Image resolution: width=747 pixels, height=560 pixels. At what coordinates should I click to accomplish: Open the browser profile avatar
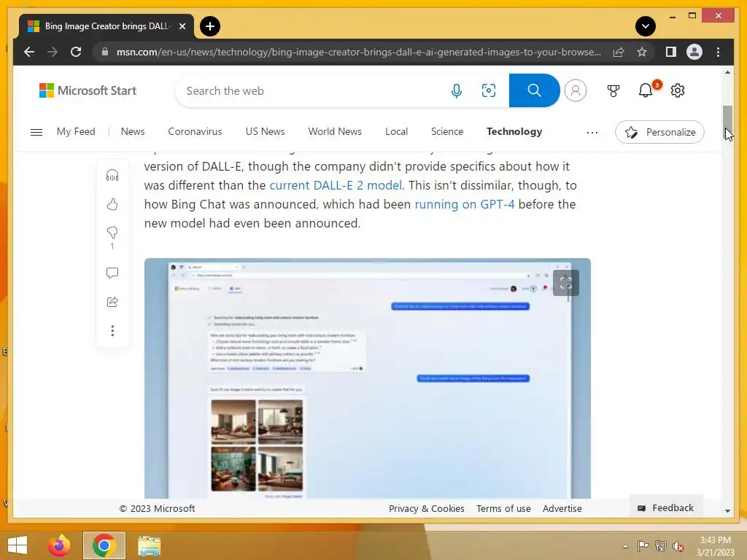point(694,52)
